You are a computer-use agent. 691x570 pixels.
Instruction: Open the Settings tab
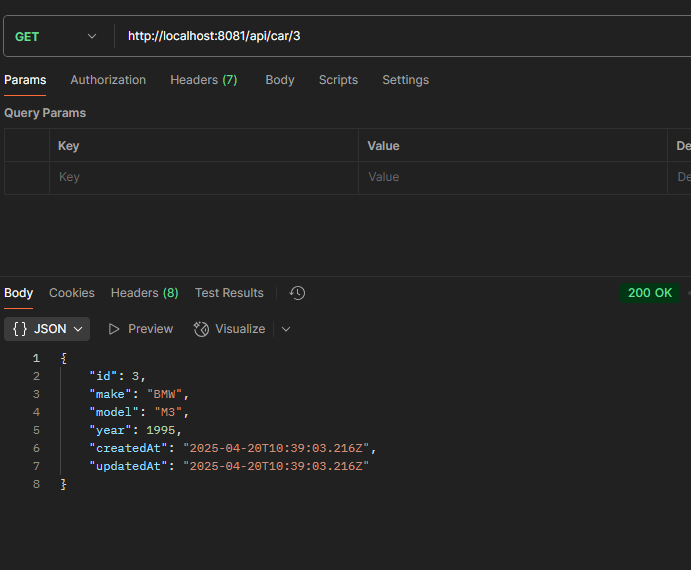point(405,80)
